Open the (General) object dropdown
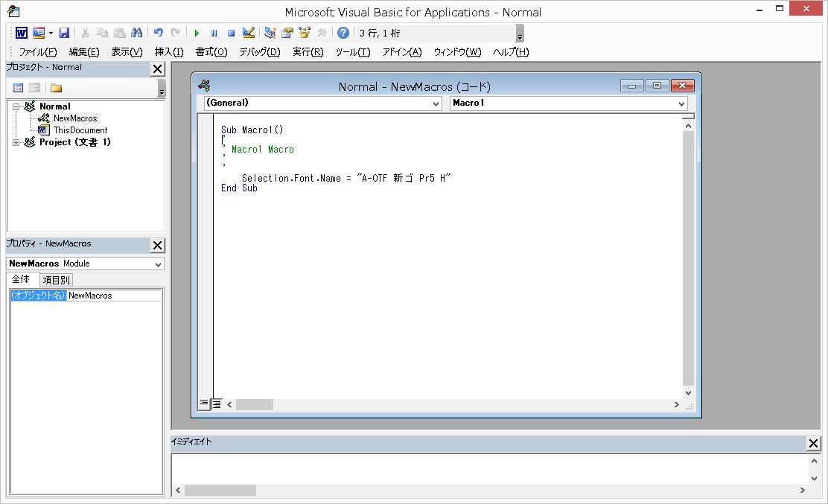 coord(436,104)
